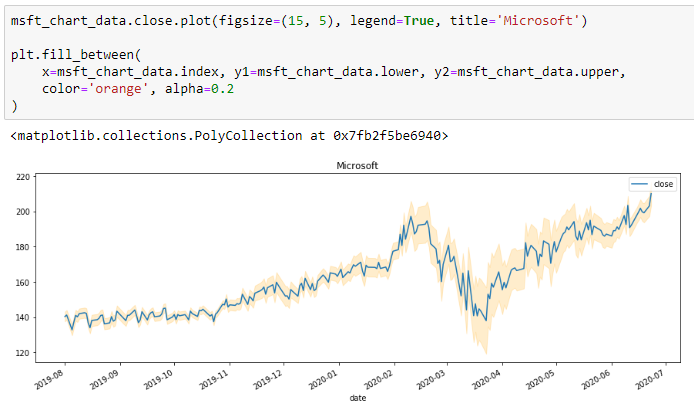Click the y-axis label 140
Screen dimensions: 694x409
(23, 317)
